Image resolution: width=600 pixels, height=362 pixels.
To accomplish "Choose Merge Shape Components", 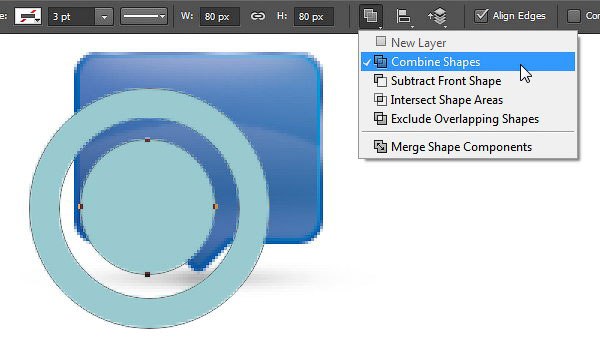I will [468, 147].
